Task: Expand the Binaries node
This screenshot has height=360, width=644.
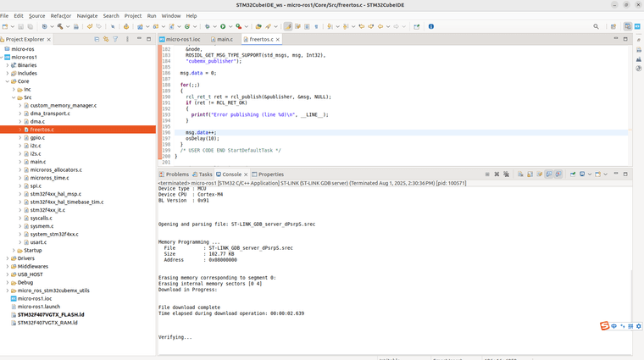Action: 8,65
